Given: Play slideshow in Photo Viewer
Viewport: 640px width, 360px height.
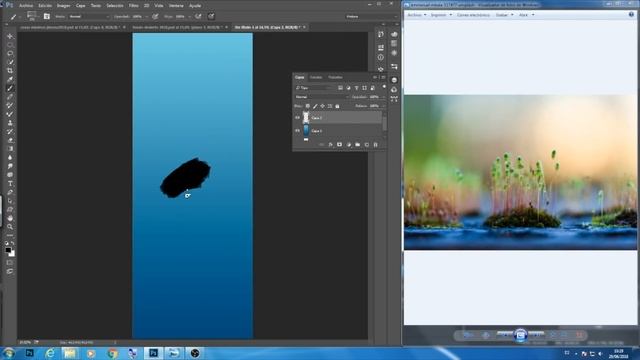Looking at the screenshot, I should coord(520,335).
